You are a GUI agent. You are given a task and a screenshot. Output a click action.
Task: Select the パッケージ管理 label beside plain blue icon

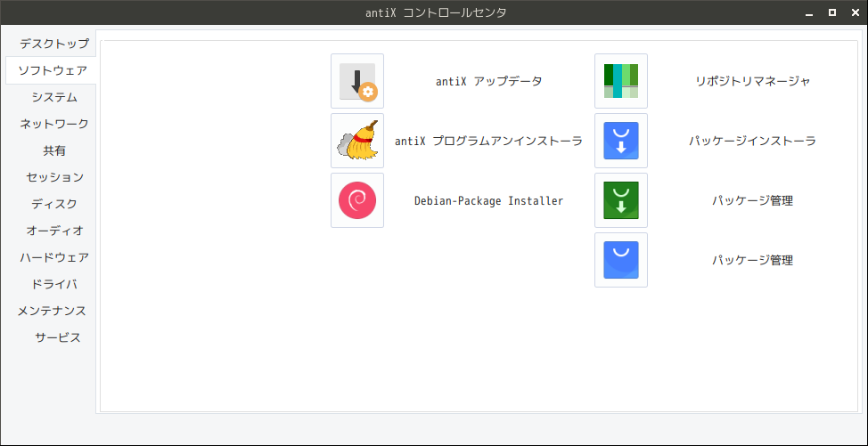tap(752, 260)
